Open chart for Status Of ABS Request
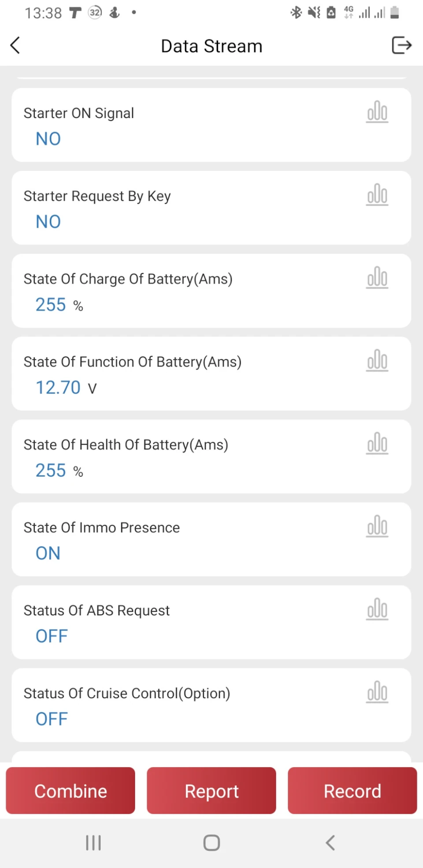The height and width of the screenshot is (868, 423). (377, 609)
